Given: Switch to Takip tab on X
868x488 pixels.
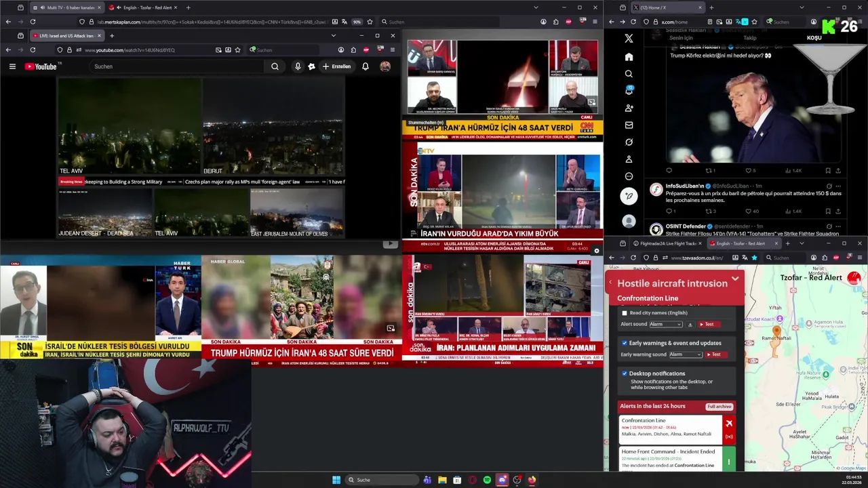Looking at the screenshot, I should click(749, 38).
